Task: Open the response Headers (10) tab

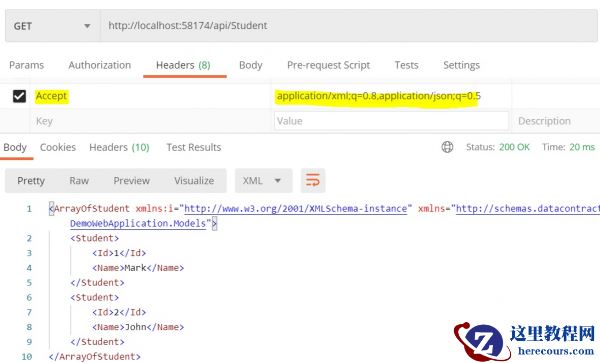Action: click(x=119, y=147)
